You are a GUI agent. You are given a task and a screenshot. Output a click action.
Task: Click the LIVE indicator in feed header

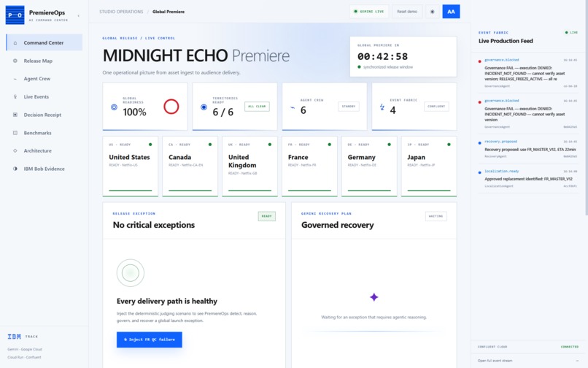[x=571, y=33]
